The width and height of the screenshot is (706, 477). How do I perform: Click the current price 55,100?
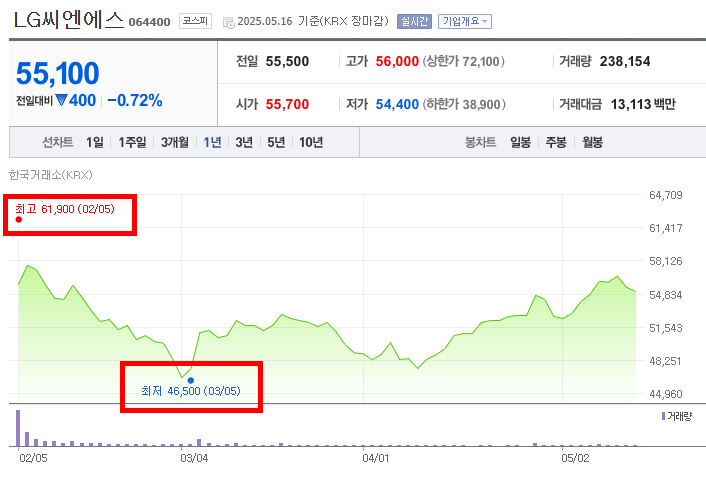pyautogui.click(x=58, y=73)
